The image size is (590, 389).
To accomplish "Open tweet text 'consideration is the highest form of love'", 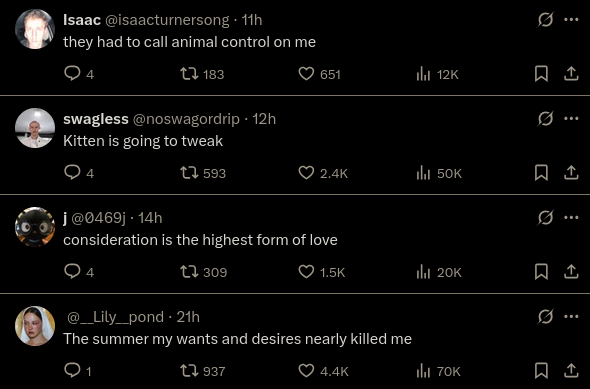I will point(200,240).
